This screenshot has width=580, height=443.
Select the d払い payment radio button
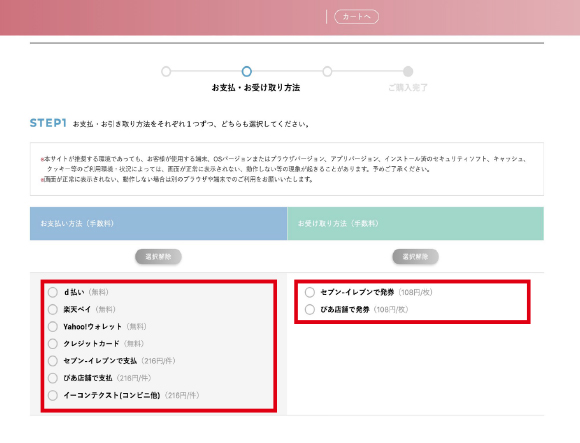[x=53, y=292]
